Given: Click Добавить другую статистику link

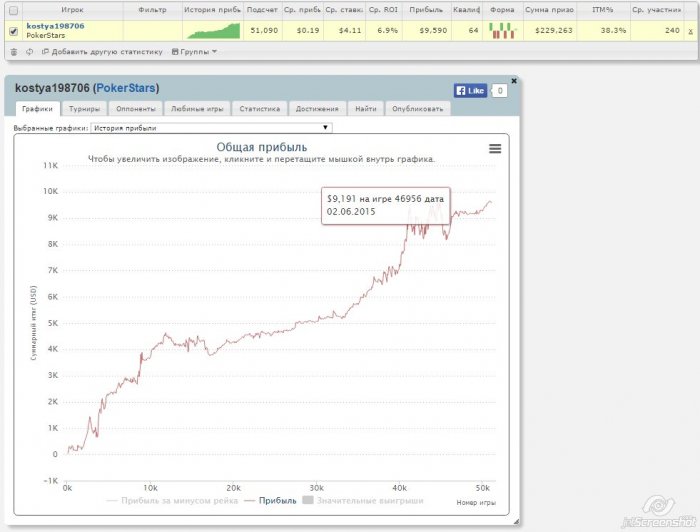Looking at the screenshot, I should pos(102,52).
